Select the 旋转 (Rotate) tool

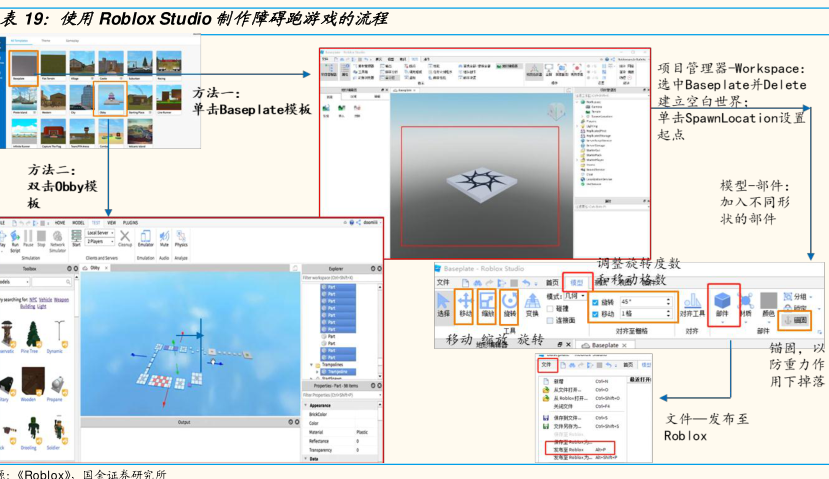[509, 305]
